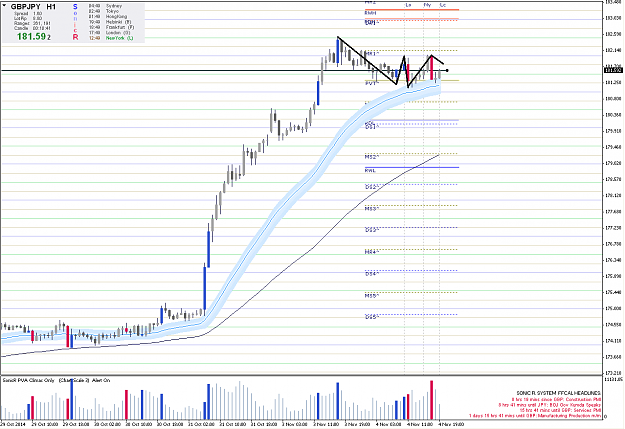Select the DS1 support level label
625x429 pixels.
pos(371,126)
